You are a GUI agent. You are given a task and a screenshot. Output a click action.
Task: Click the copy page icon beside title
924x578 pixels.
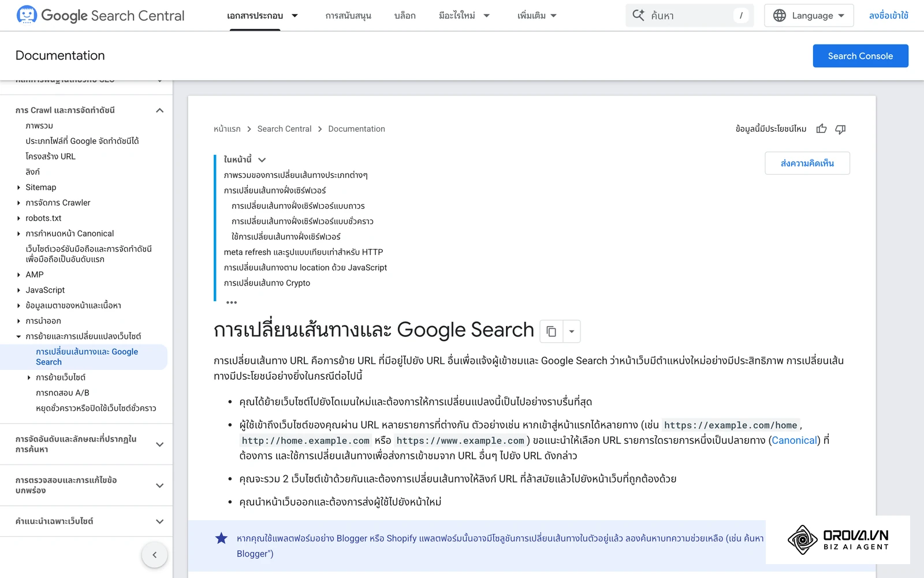[551, 331]
